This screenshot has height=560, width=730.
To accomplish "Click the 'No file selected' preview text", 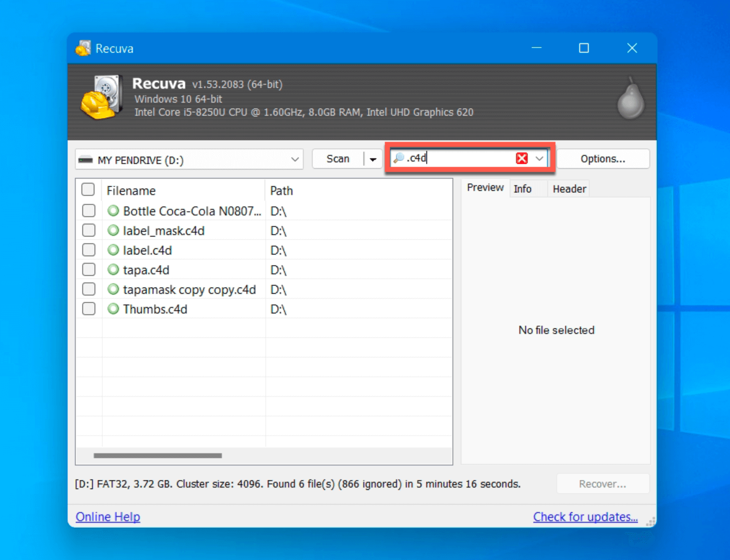I will click(556, 330).
